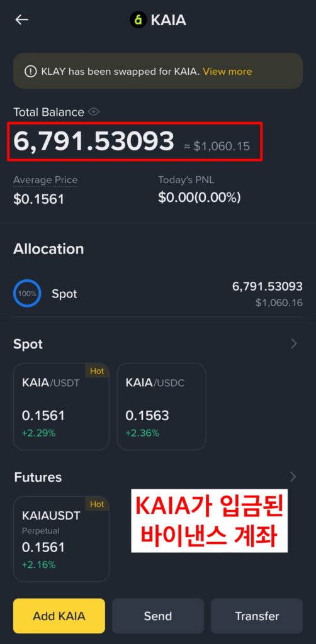The width and height of the screenshot is (316, 644).
Task: Tap the Average Price underlined label
Action: click(x=45, y=180)
